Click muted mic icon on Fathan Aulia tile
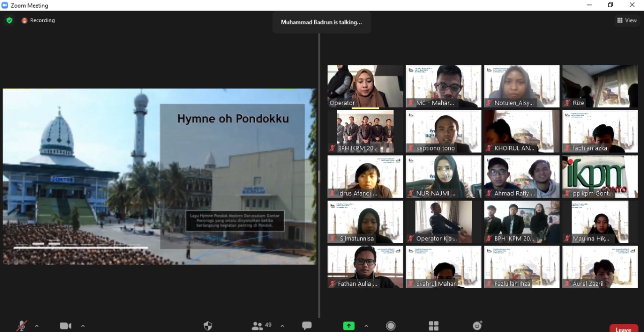 [x=332, y=284]
